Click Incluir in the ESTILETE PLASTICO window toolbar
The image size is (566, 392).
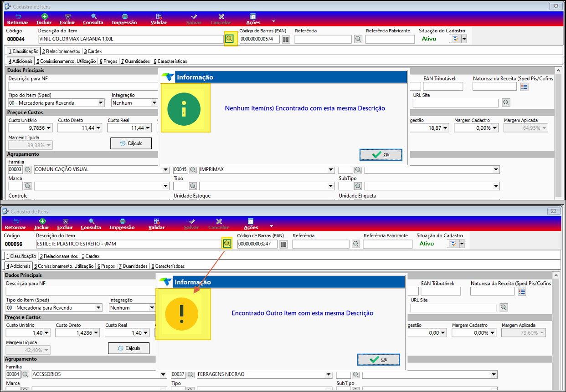click(x=41, y=224)
